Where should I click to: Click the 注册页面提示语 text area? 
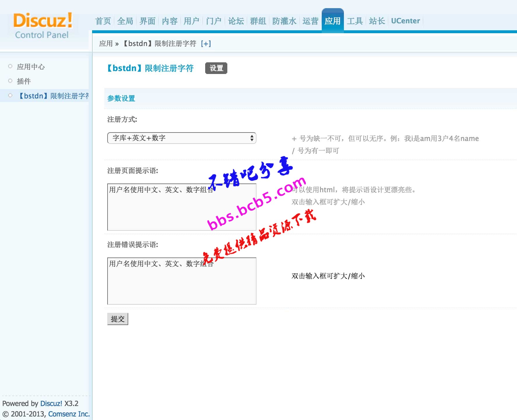[182, 207]
